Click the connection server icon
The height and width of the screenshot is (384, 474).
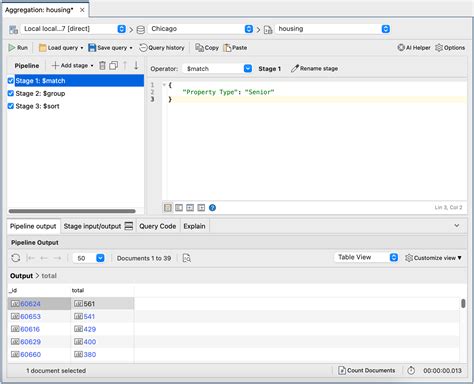(x=14, y=30)
